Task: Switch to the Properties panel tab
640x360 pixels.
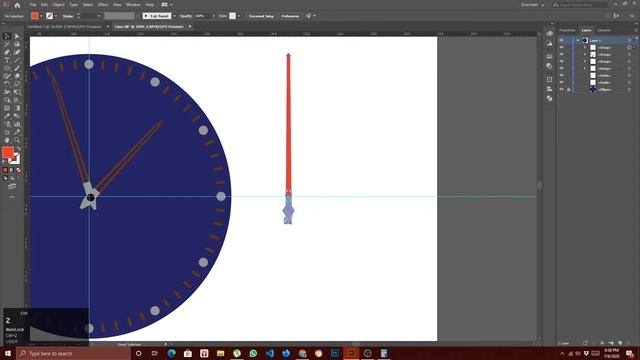Action: (567, 30)
